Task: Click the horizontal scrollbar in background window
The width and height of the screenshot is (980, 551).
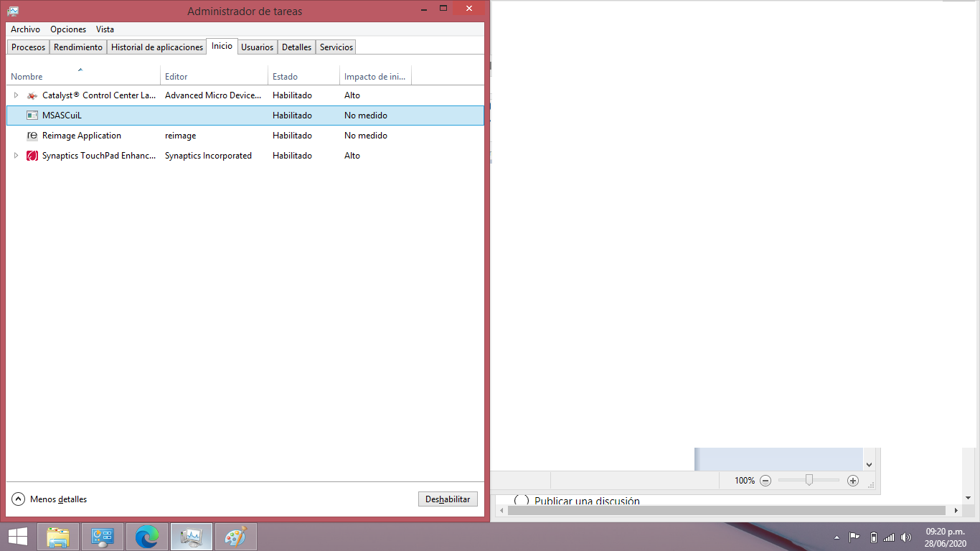Action: [727, 511]
